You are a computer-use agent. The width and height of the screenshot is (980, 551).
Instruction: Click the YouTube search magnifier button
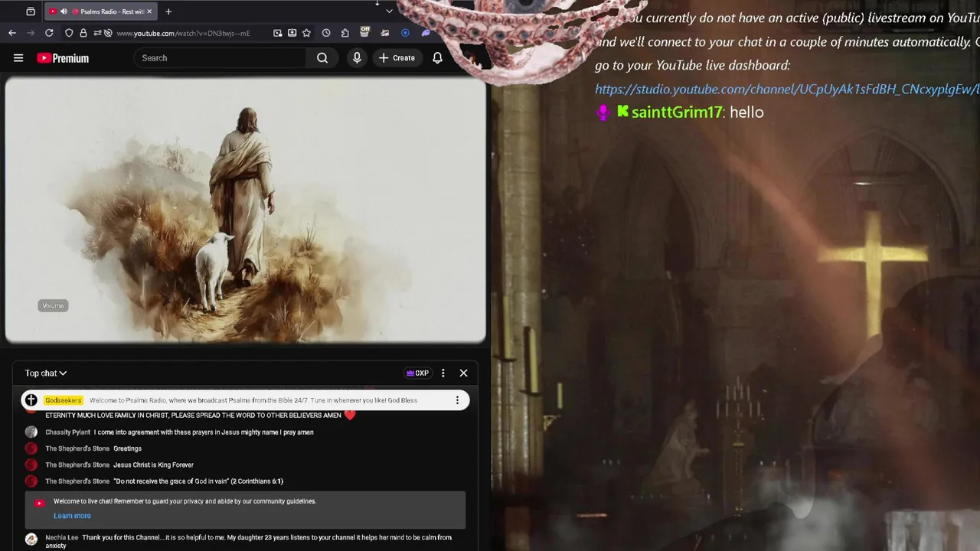(x=322, y=58)
